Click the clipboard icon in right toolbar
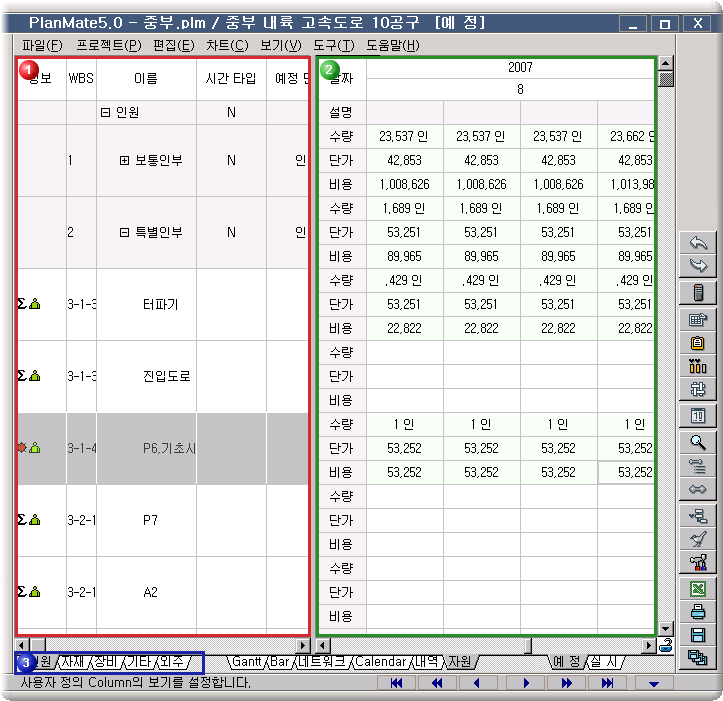Image resolution: width=723 pixels, height=701 pixels. point(698,343)
